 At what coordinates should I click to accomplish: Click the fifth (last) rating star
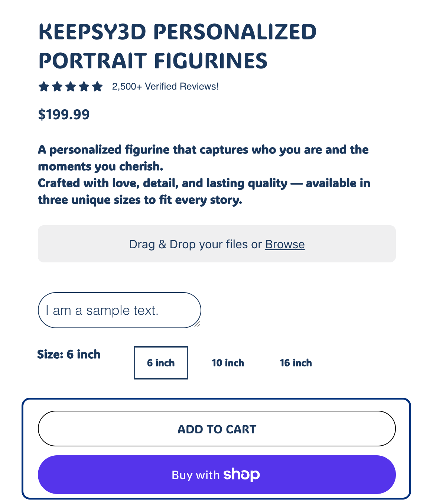click(97, 87)
